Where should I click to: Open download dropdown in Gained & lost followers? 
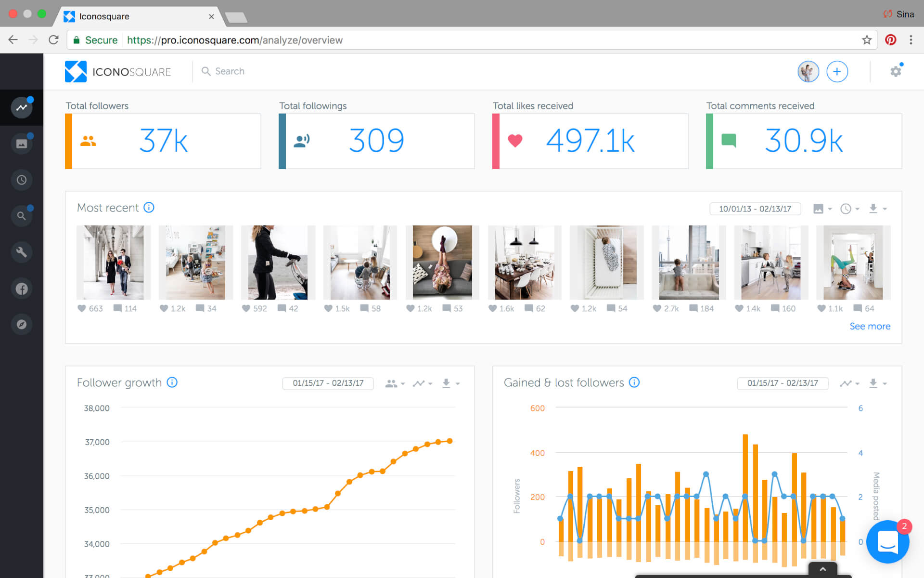pyautogui.click(x=877, y=383)
